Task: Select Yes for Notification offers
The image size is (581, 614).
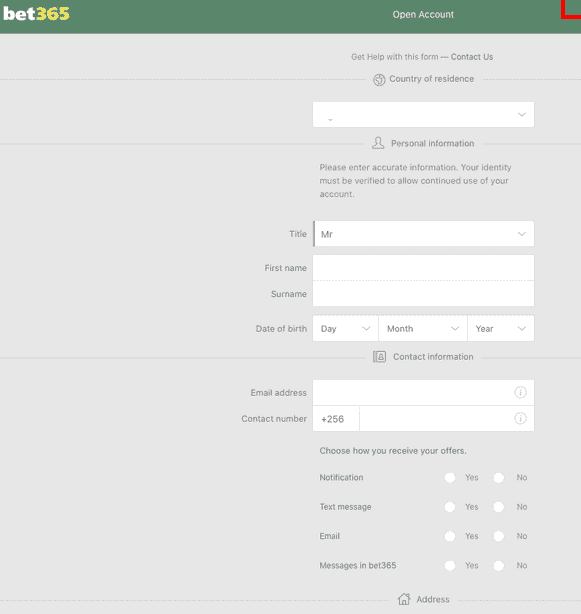Action: click(x=450, y=477)
